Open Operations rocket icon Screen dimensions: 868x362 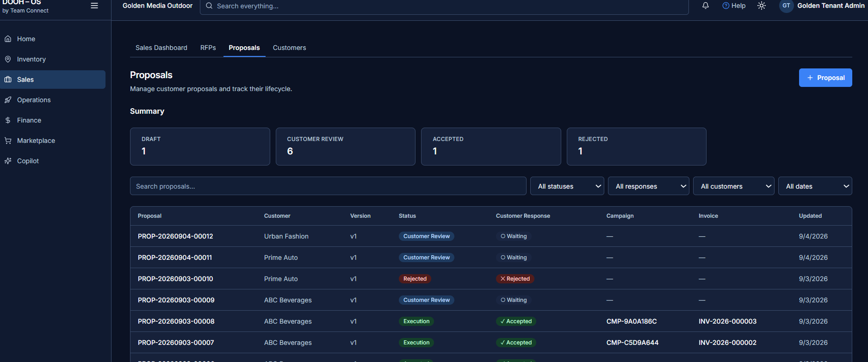(8, 100)
